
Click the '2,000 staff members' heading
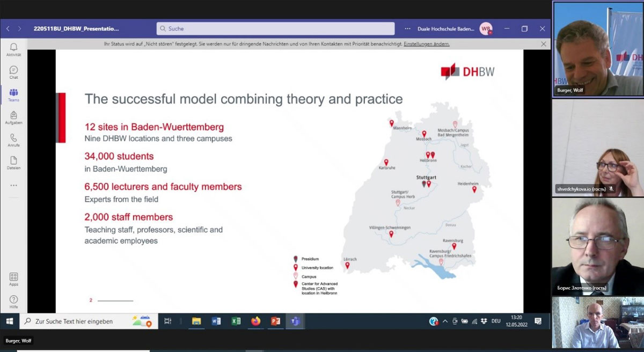click(x=129, y=217)
